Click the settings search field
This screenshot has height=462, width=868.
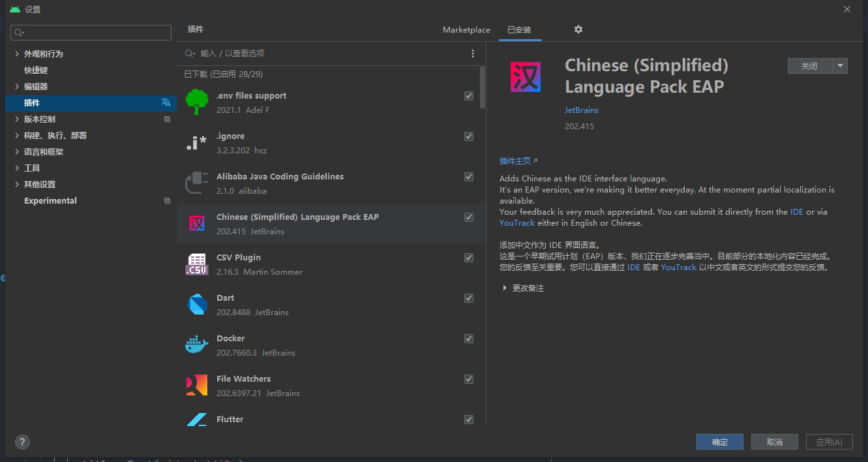[x=91, y=33]
